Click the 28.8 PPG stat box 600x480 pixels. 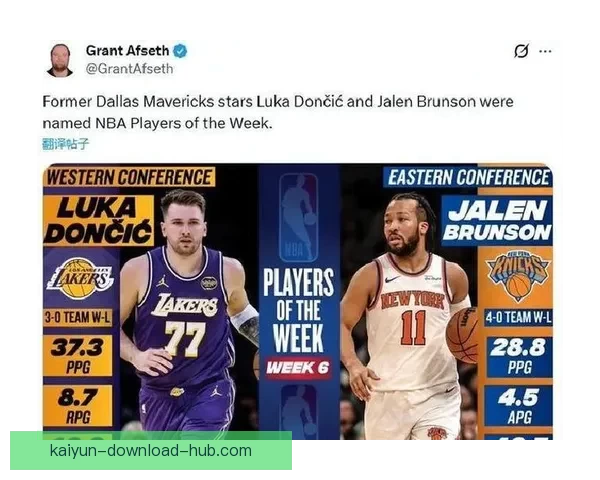coord(518,357)
